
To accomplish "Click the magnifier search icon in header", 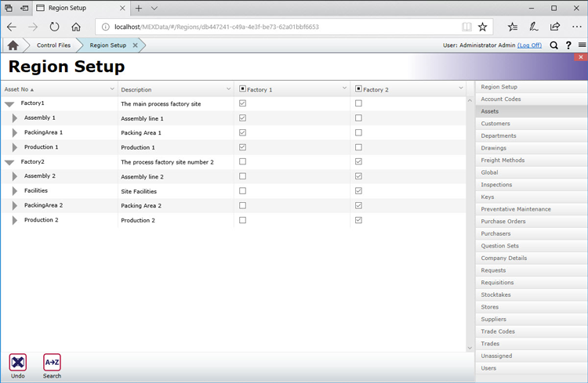I will 554,45.
